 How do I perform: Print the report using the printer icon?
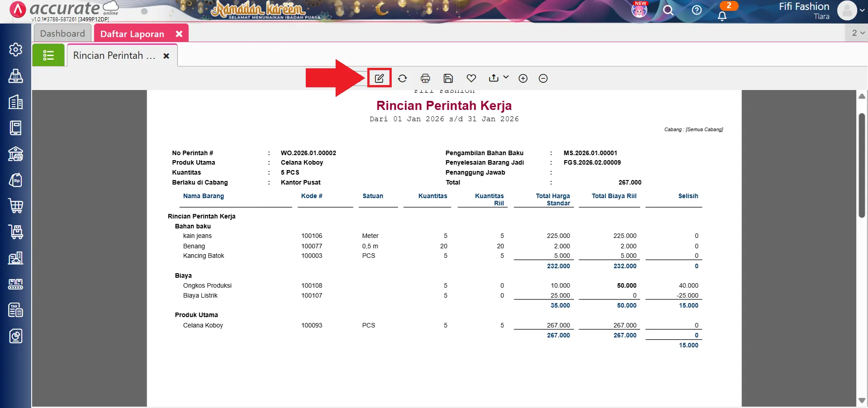(x=425, y=78)
